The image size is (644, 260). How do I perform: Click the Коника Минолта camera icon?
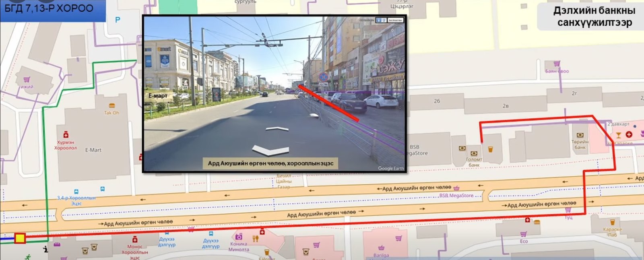[239, 237]
